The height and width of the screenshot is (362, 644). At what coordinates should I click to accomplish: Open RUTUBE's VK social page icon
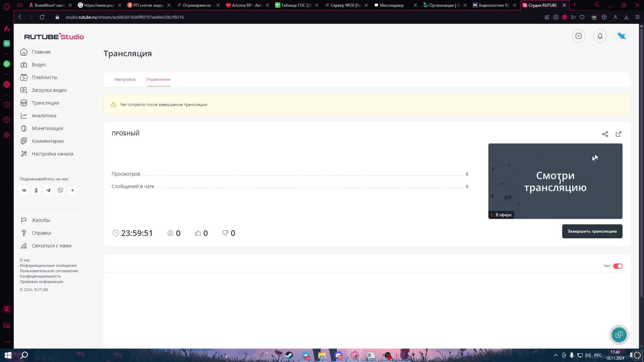(x=24, y=190)
